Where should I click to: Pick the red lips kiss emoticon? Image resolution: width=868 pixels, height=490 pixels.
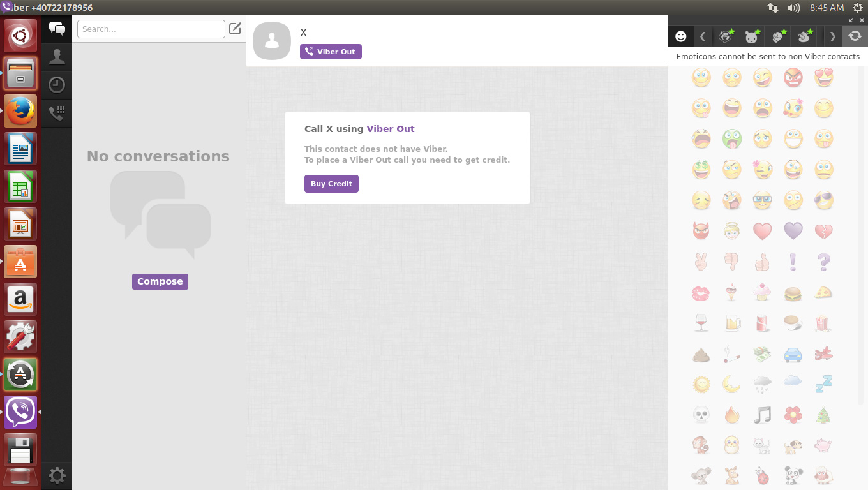[x=701, y=293]
